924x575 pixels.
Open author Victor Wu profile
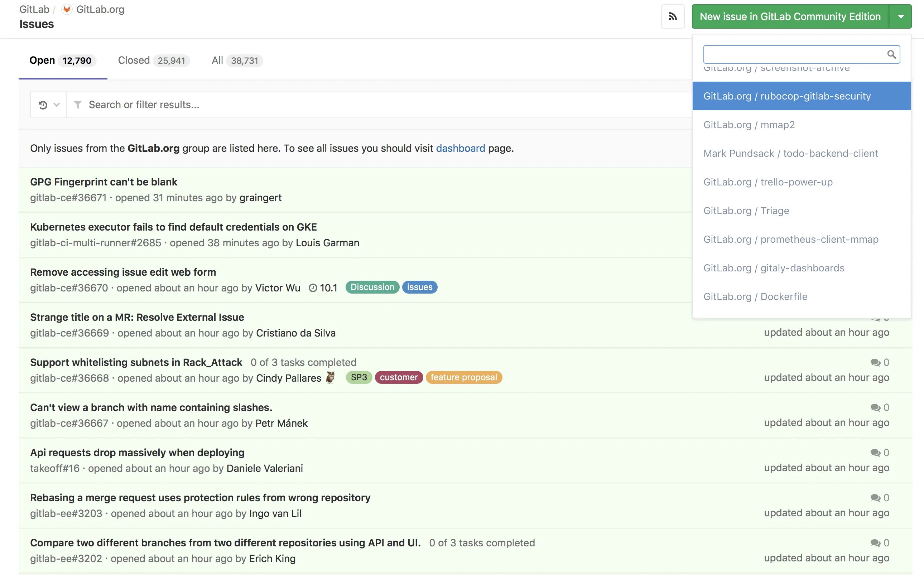[278, 288]
